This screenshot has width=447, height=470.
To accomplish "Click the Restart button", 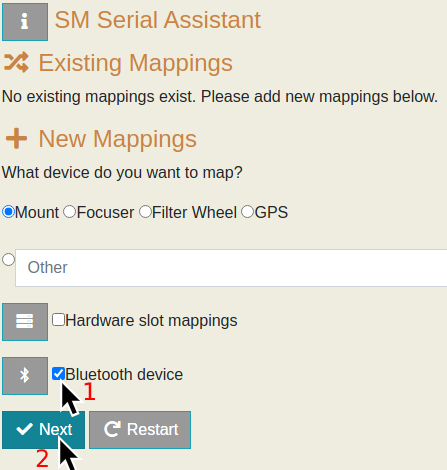I will (x=140, y=430).
